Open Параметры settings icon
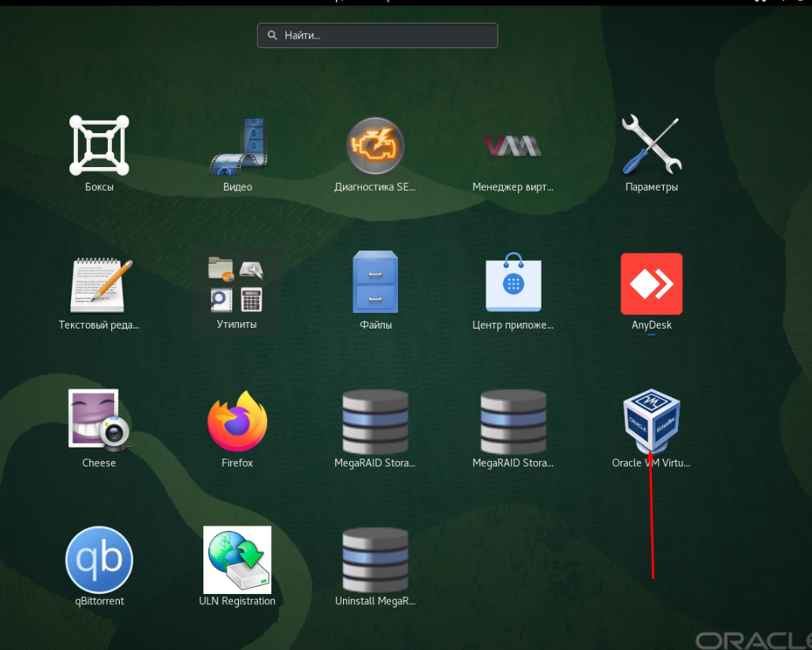This screenshot has width=812, height=650. coord(651,144)
